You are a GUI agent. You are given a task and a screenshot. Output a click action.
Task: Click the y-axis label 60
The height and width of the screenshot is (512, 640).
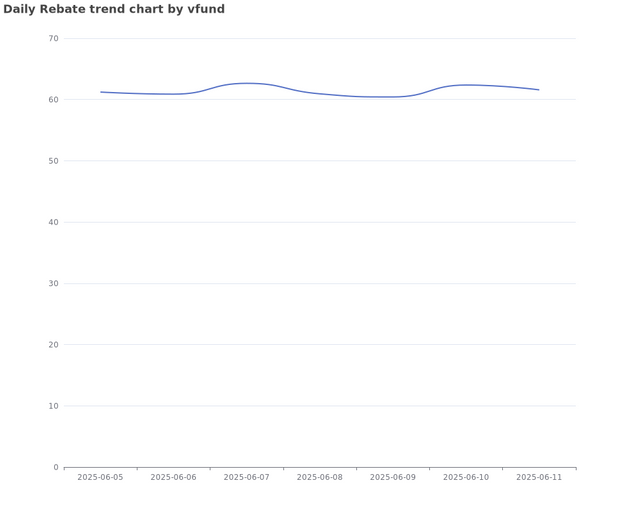tap(53, 100)
